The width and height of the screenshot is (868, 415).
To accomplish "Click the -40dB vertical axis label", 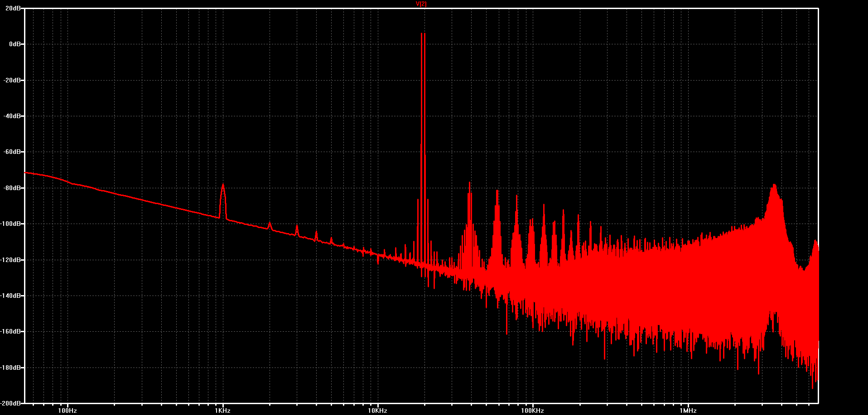I will 12,116.
